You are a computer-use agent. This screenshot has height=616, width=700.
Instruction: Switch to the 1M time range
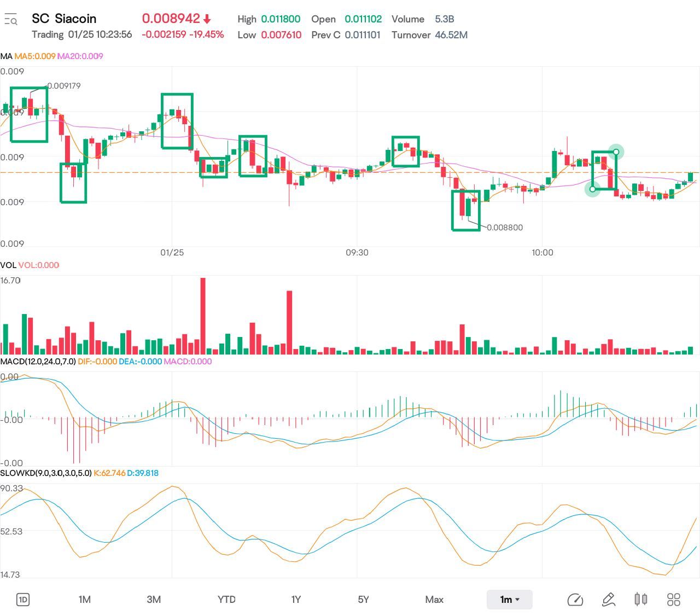coord(84,600)
